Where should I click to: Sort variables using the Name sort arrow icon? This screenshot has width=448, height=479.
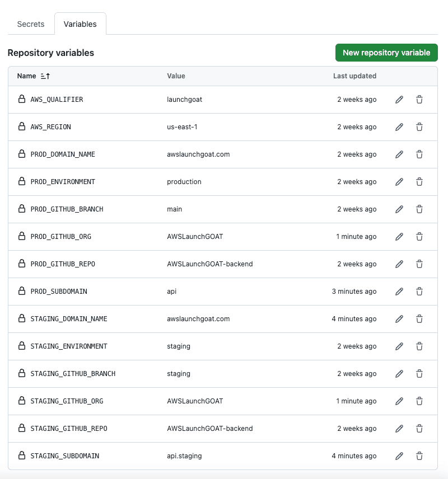coord(45,76)
